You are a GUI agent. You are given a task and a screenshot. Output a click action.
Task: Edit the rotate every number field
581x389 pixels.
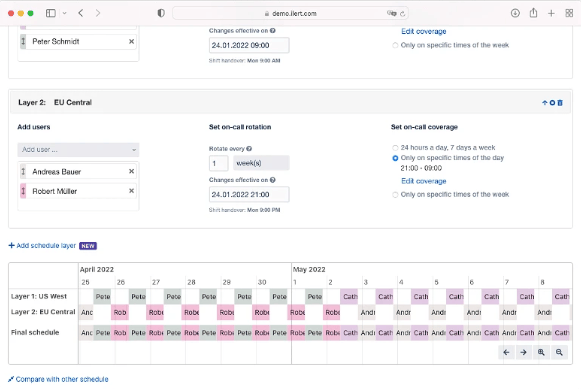219,163
